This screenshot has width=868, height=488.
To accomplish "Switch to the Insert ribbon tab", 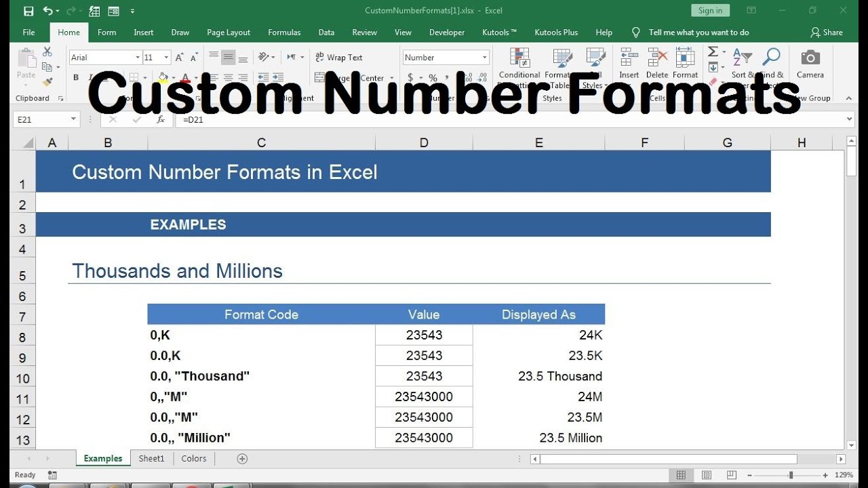I will pyautogui.click(x=143, y=32).
